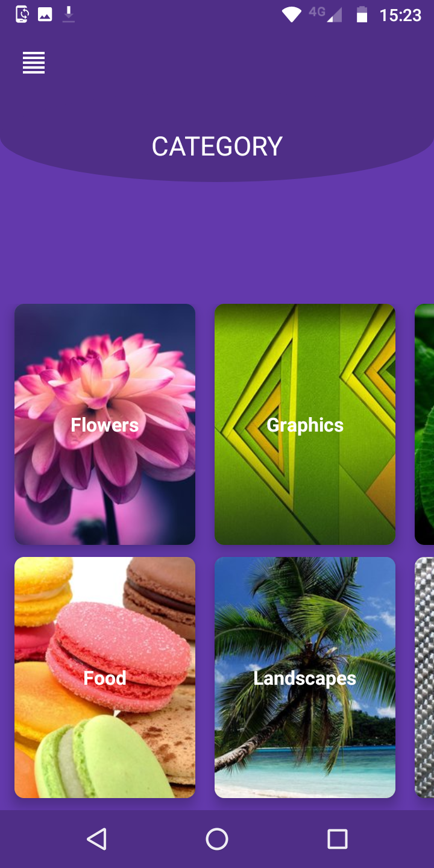Open the Graphics wallpaper category
The image size is (434, 868).
point(305,424)
